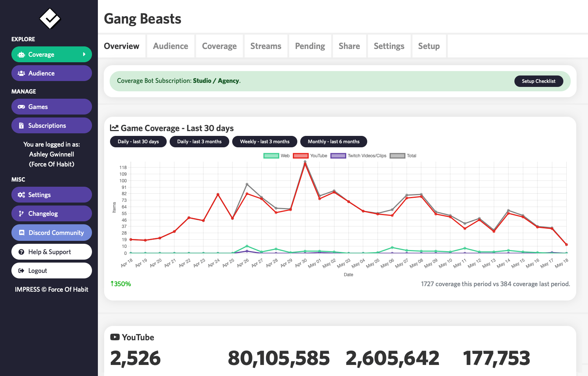Expand the Coverage menu arrow in sidebar
The height and width of the screenshot is (376, 588).
coord(84,55)
